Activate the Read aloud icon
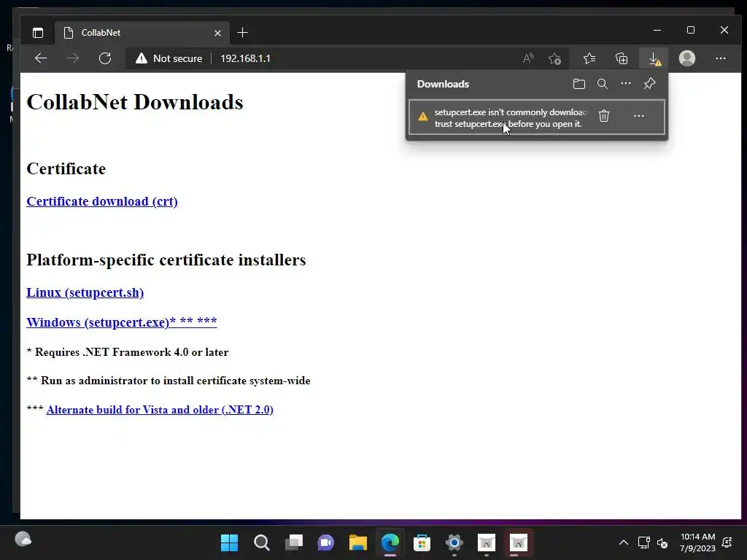The width and height of the screenshot is (747, 560). click(x=528, y=58)
